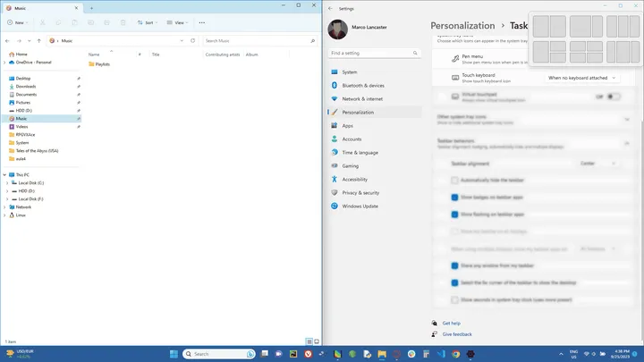This screenshot has height=362, width=644.
Task: Go to Accessibility settings
Action: coord(354,179)
